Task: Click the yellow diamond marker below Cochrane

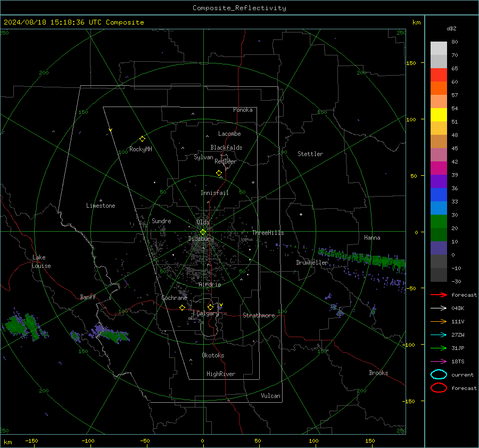Action: pos(182,307)
